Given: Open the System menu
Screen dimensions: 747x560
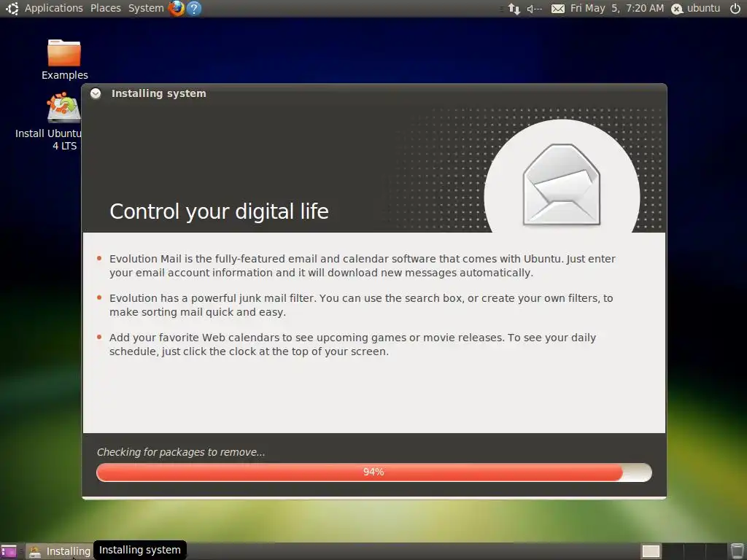Looking at the screenshot, I should tap(146, 8).
